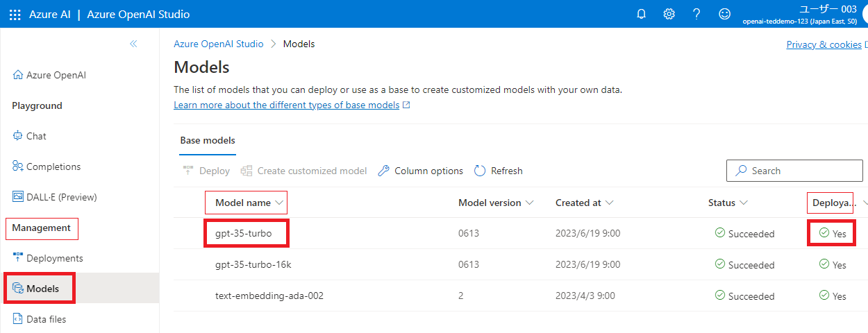868x333 pixels.
Task: Open Model version column dropdown
Action: click(529, 203)
